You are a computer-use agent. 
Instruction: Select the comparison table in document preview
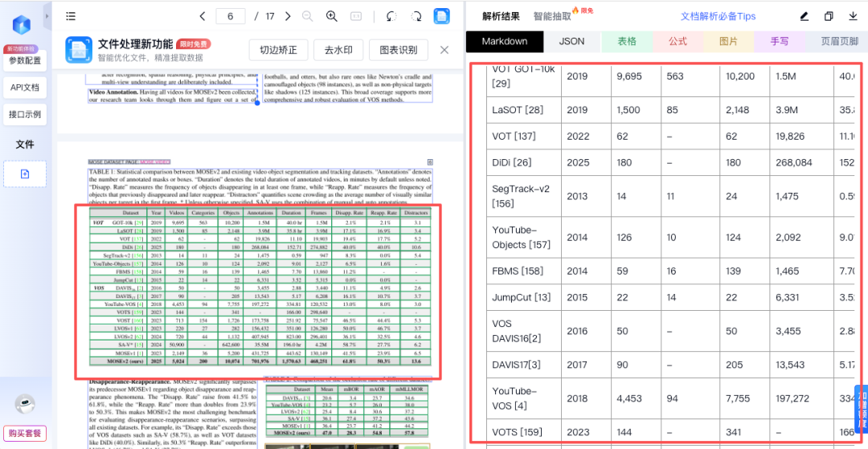[260, 287]
